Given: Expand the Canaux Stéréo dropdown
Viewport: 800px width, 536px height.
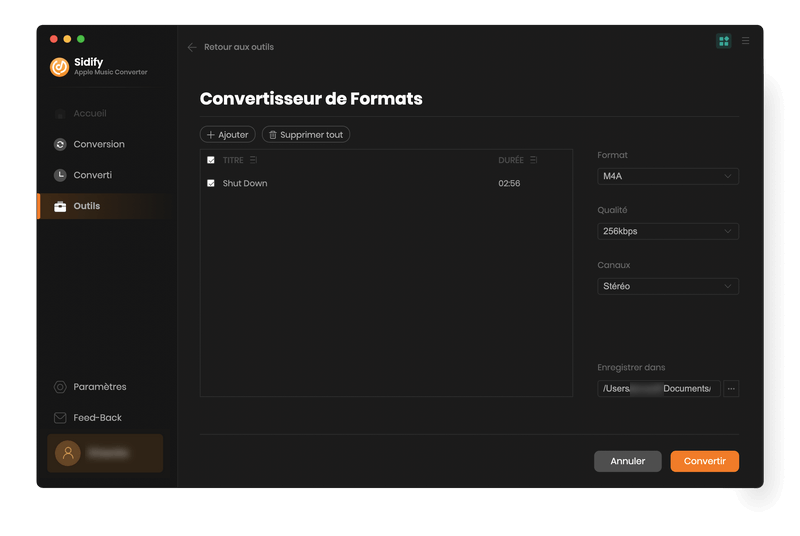Looking at the screenshot, I should 667,286.
